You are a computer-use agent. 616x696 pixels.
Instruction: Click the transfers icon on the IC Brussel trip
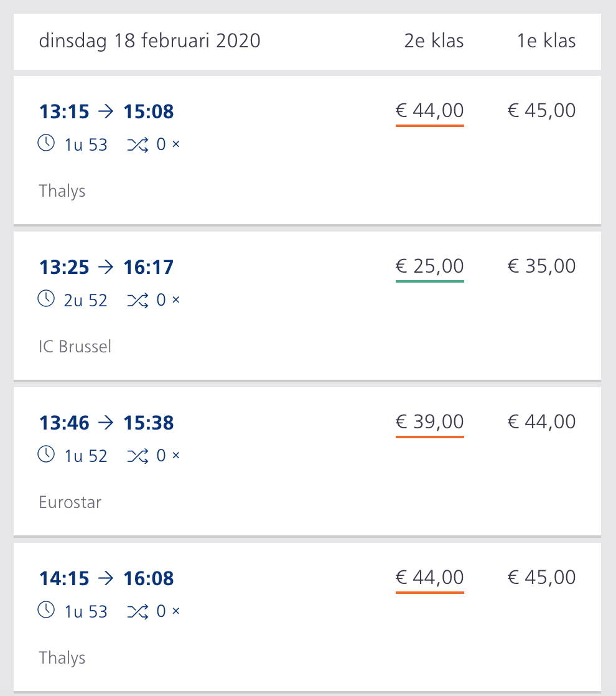[x=138, y=300]
